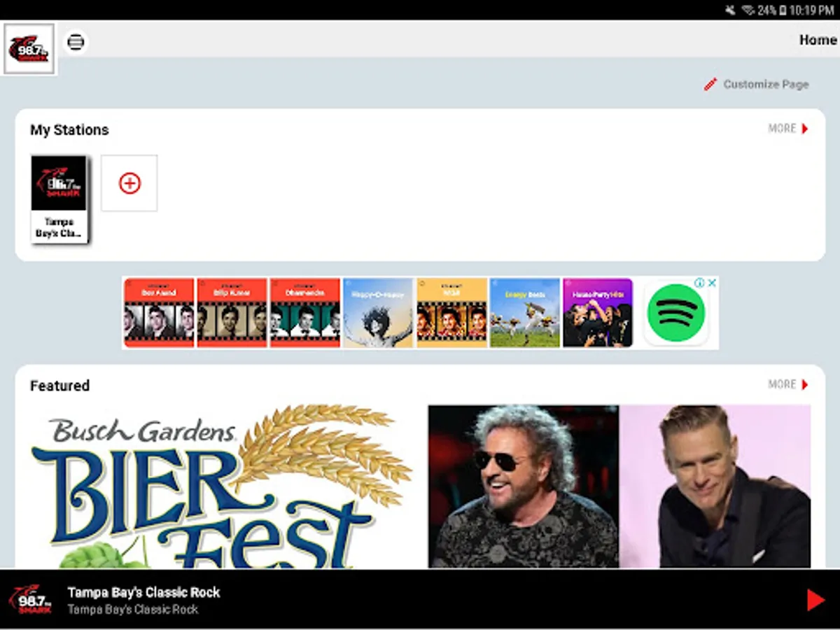The width and height of the screenshot is (840, 630).
Task: Click the Spotify logo in ad
Action: pos(675,312)
